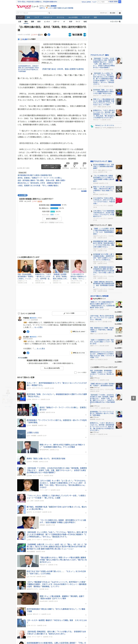Screen dimensions: 138x644
Task: Expand 門倉貴史 comment with もっと見る
Action: pyautogui.click(x=39, y=327)
